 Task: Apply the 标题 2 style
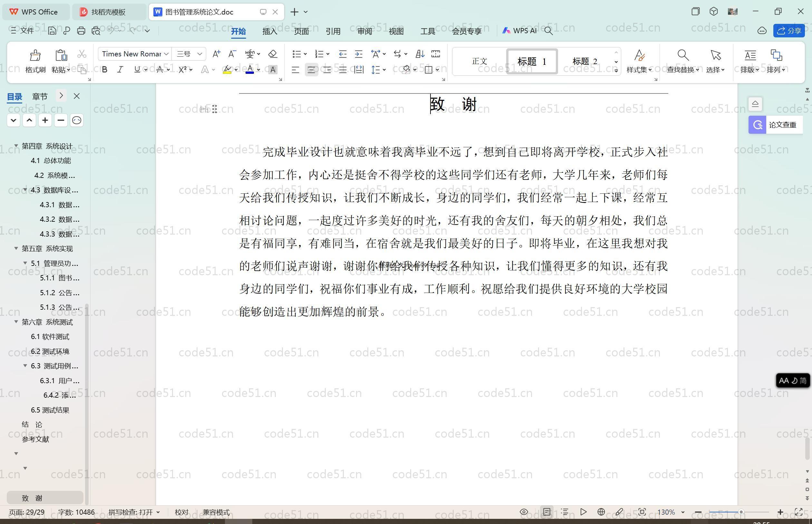(x=585, y=62)
